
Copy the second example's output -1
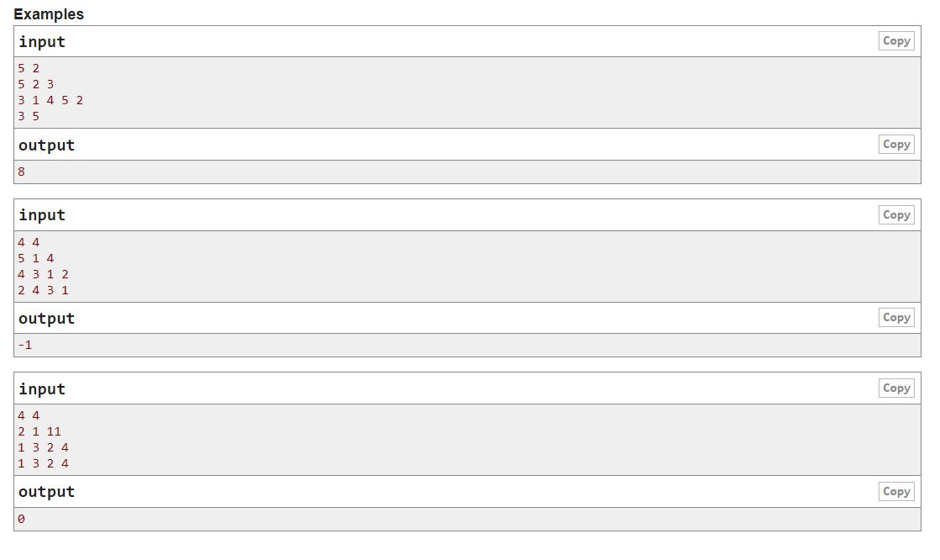coord(896,318)
